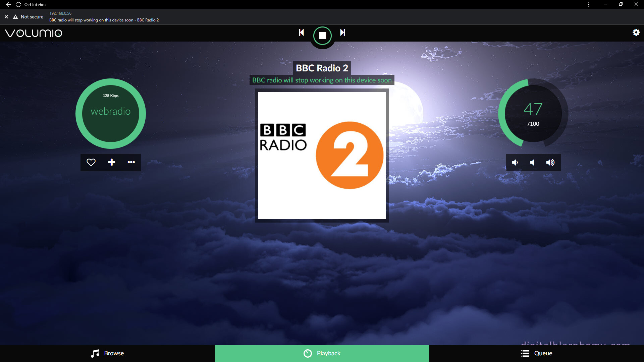Viewport: 644px width, 362px height.
Task: Click the Volumio logo
Action: pyautogui.click(x=34, y=33)
